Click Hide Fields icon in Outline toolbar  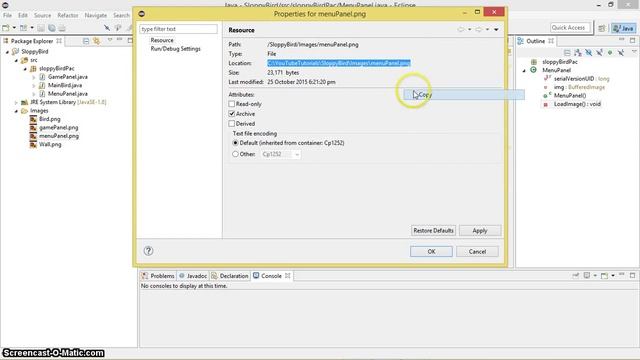pos(588,53)
